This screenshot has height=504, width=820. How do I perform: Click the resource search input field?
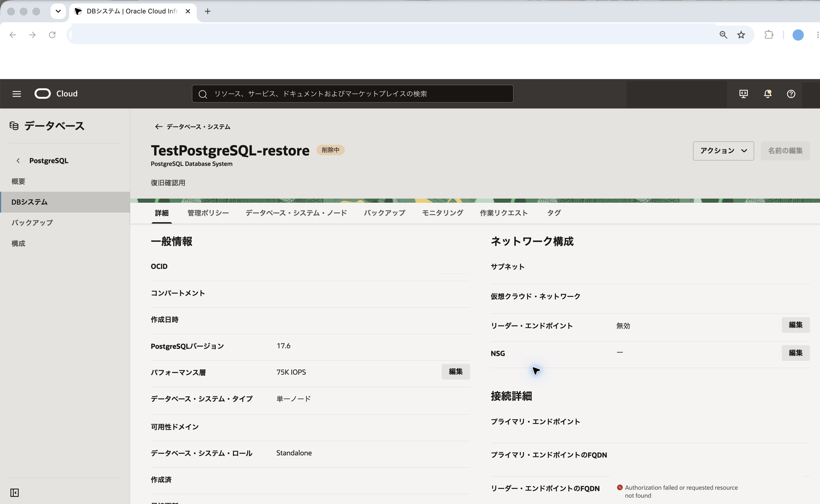tap(352, 94)
